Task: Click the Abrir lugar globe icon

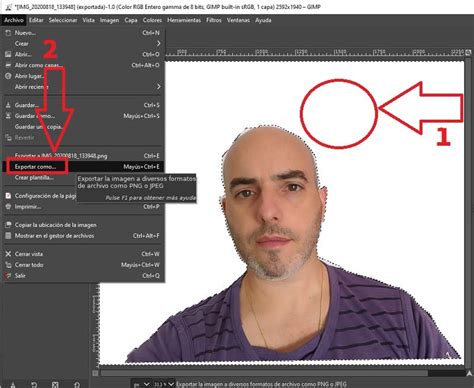Action: (8, 76)
